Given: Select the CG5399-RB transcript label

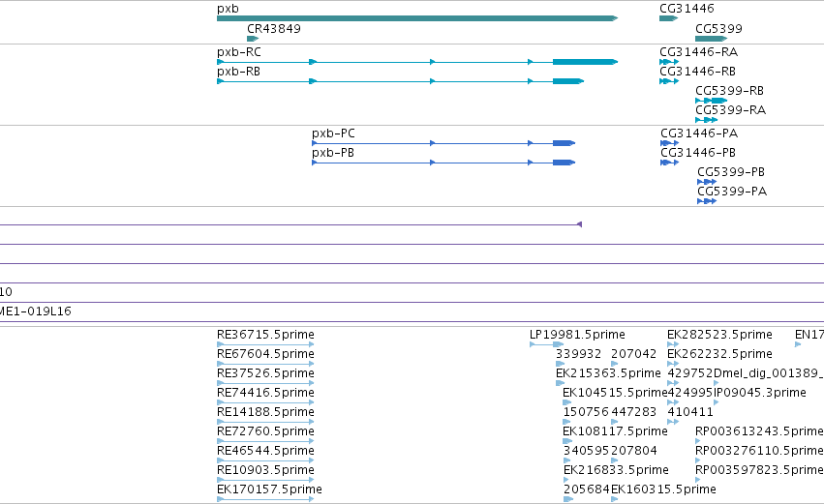Looking at the screenshot, I should (x=729, y=91).
